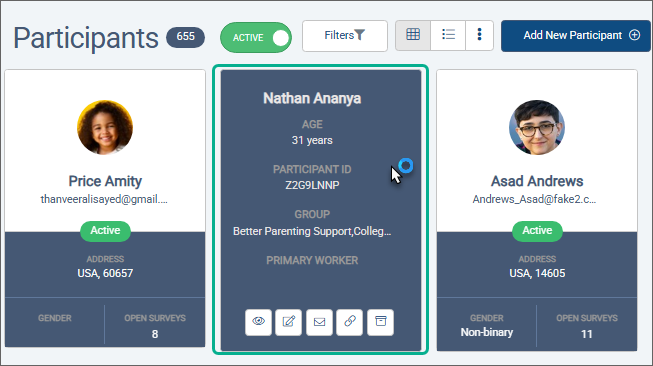The width and height of the screenshot is (653, 366).
Task: Open Asad Andrews' profile photo
Action: pyautogui.click(x=537, y=127)
